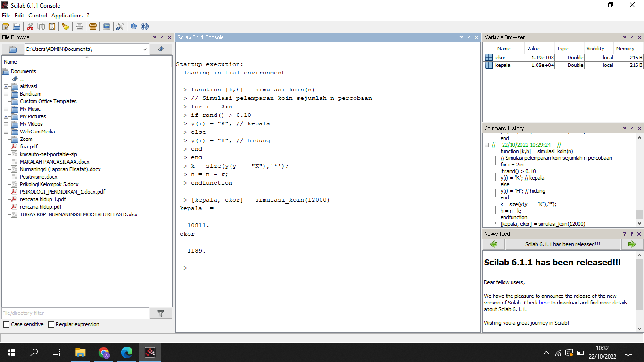Open File Explorer from the taskbar
Image resolution: width=644 pixels, height=362 pixels.
point(81,352)
